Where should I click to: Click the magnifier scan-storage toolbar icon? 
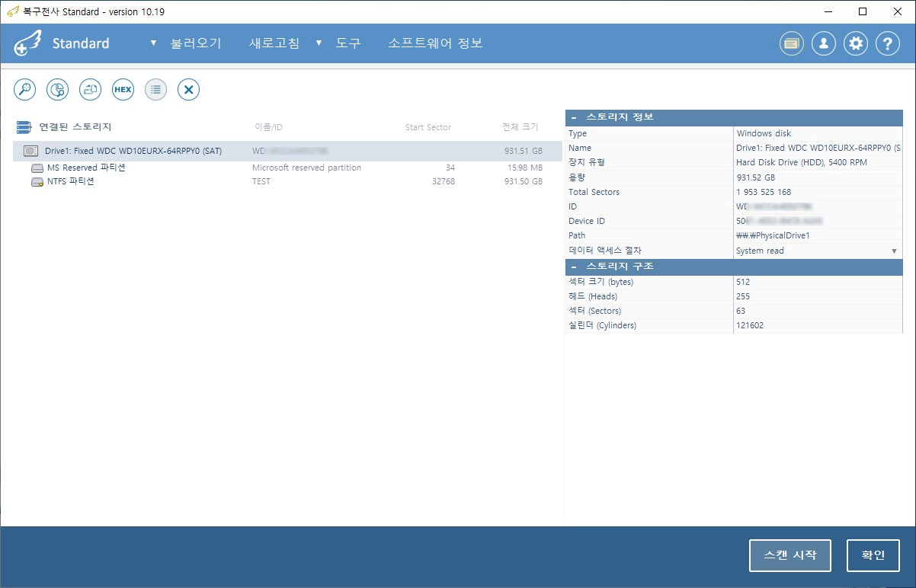[25, 89]
